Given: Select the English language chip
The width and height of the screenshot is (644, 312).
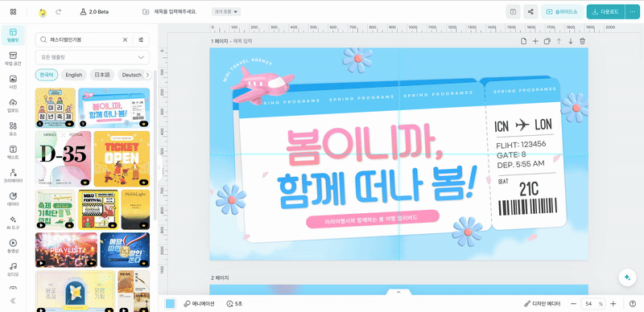Looking at the screenshot, I should (x=74, y=75).
